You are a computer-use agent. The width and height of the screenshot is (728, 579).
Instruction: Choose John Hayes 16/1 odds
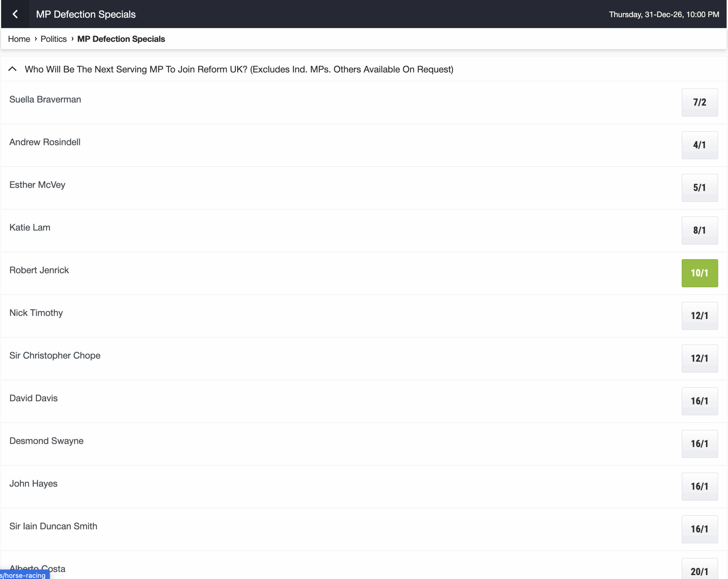699,487
